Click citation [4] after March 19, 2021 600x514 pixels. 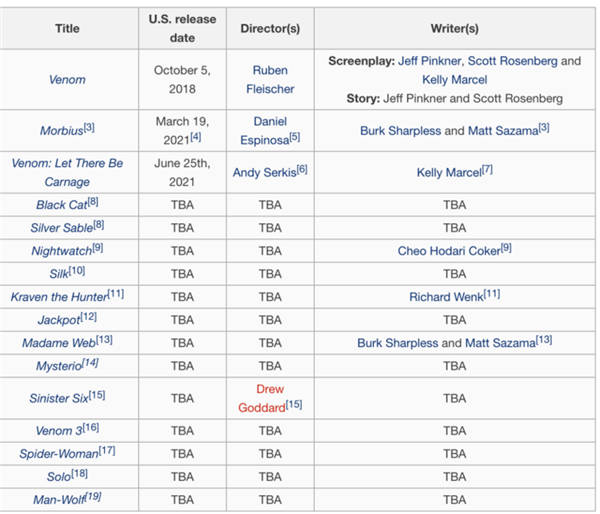(196, 137)
